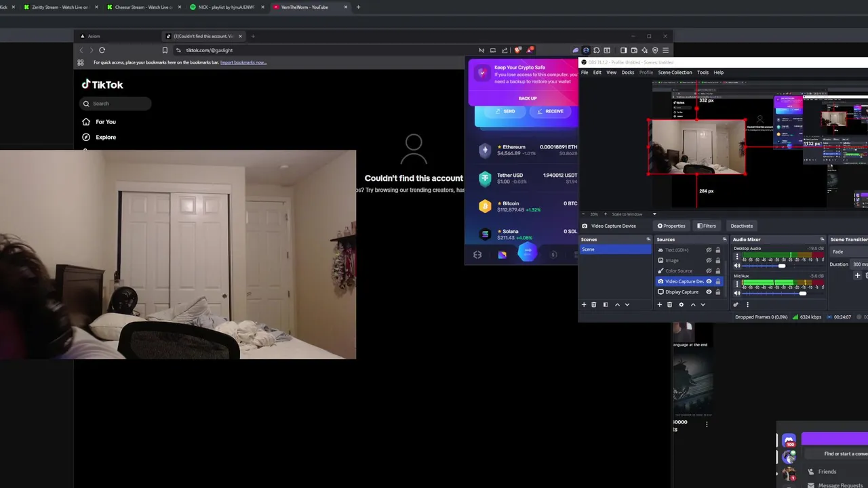Click the Import bookmarks now link
868x488 pixels.
pos(243,62)
